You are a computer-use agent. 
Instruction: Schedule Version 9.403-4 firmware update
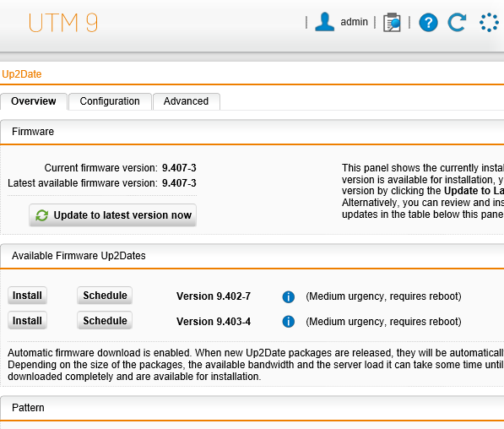click(x=105, y=320)
